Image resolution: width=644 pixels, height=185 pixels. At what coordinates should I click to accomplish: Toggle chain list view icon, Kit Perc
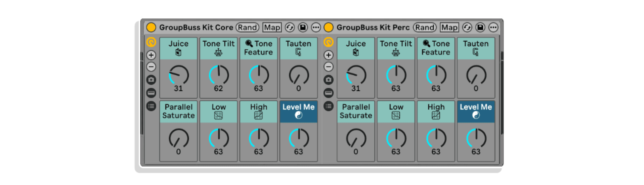pyautogui.click(x=329, y=93)
